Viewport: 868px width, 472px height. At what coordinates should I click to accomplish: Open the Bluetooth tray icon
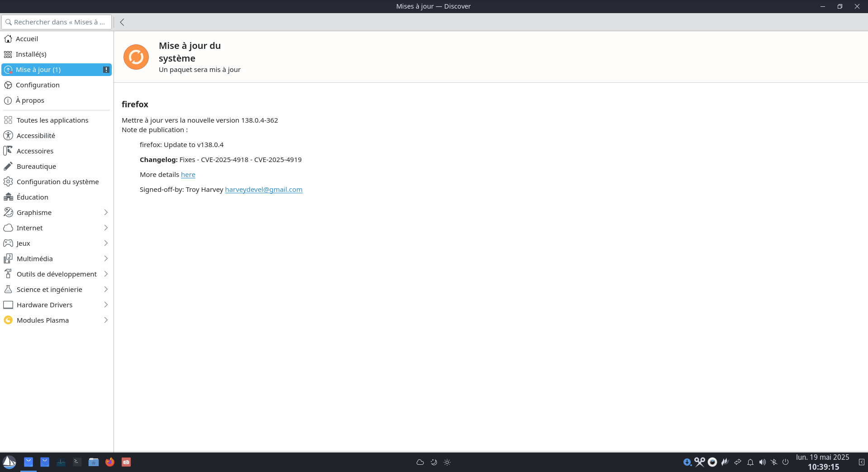click(774, 462)
